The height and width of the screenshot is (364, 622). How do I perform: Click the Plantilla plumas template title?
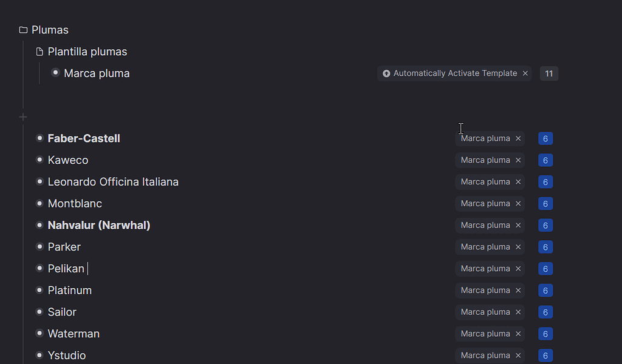pos(87,52)
